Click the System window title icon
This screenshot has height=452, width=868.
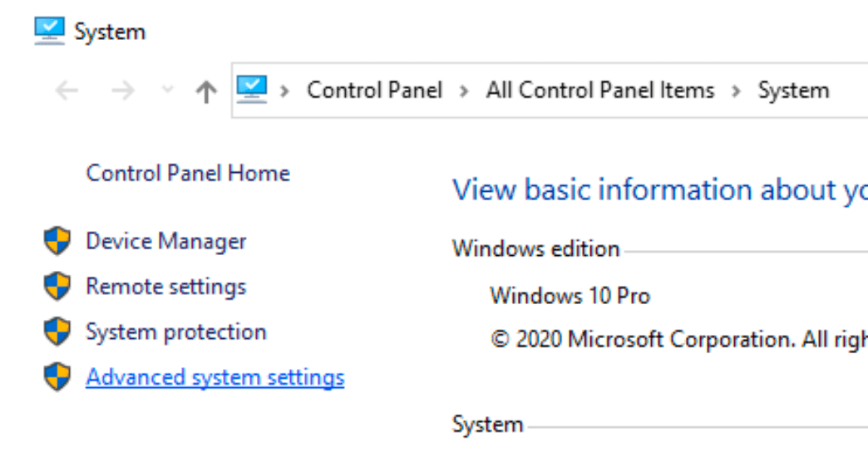48,31
